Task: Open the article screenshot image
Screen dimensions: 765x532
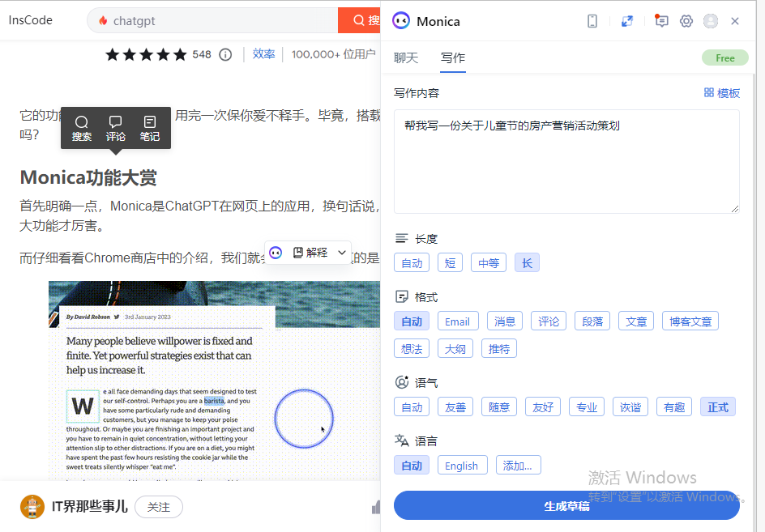Action: [x=214, y=381]
